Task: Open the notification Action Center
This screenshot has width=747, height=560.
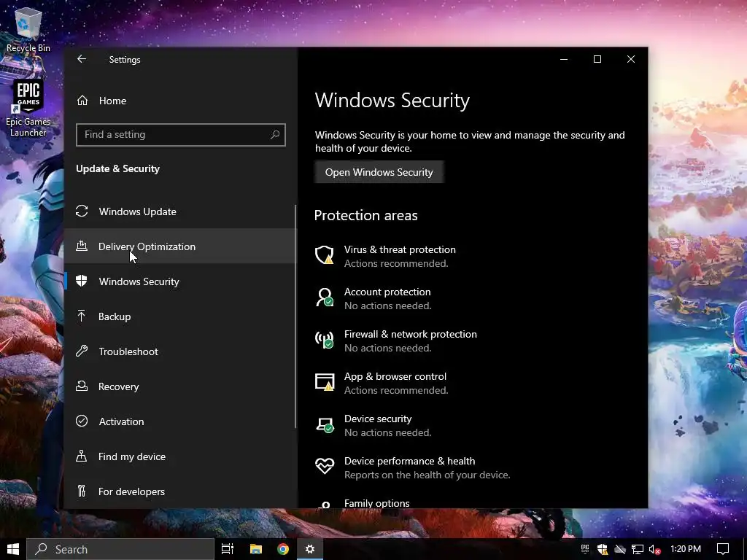Action: point(723,549)
